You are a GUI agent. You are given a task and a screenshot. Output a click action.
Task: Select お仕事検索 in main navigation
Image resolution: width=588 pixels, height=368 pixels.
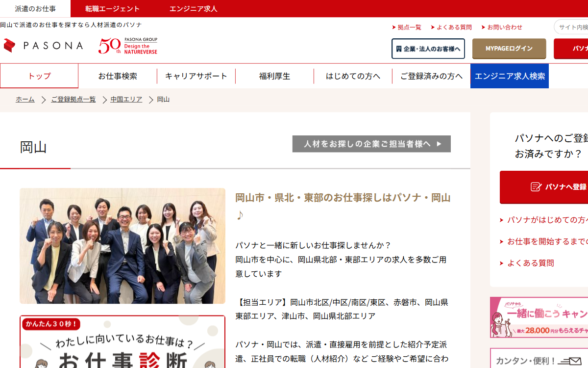[x=118, y=76]
